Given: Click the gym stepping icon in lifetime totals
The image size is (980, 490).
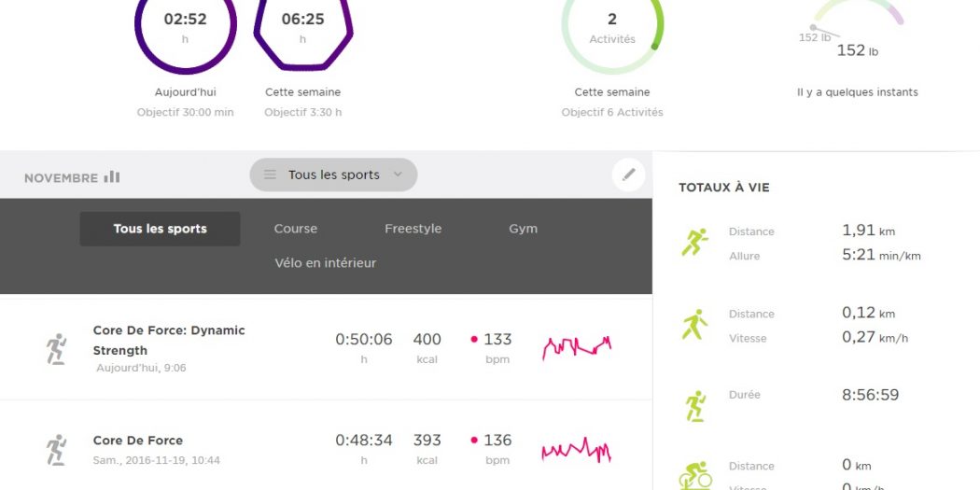Looking at the screenshot, I should click(x=693, y=406).
